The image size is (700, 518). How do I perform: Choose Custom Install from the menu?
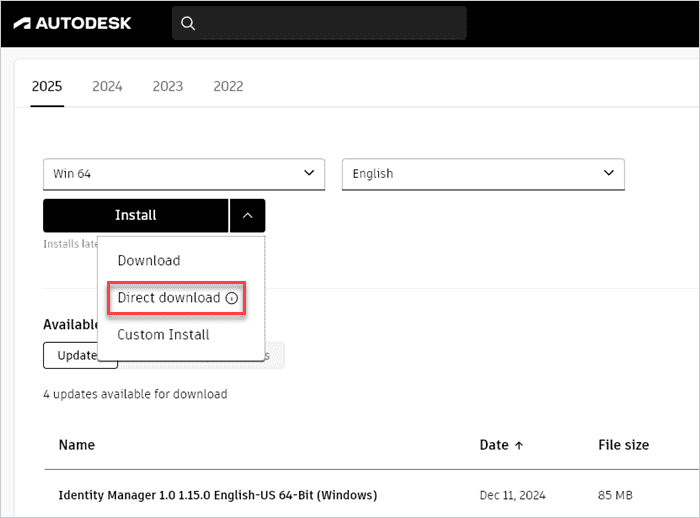[163, 335]
